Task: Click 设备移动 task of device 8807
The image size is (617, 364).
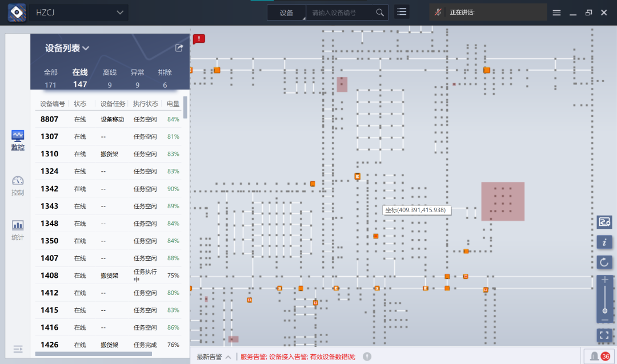Action: pos(112,119)
